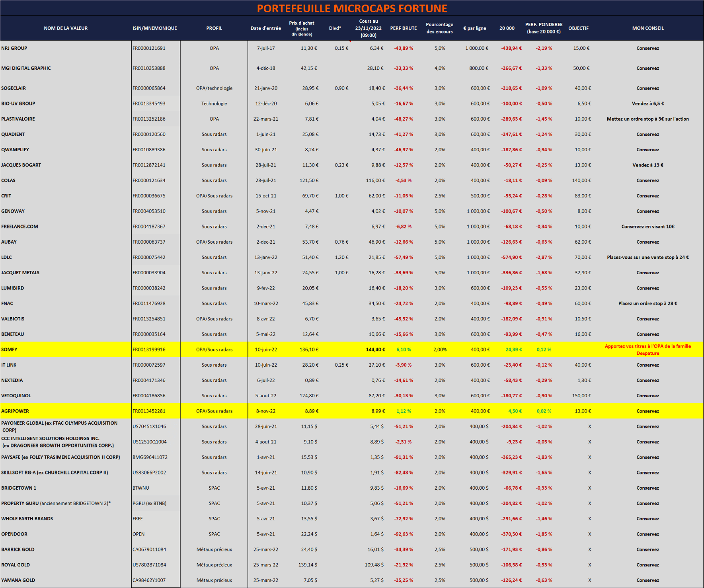Select the IT LINK name cell

coord(9,365)
